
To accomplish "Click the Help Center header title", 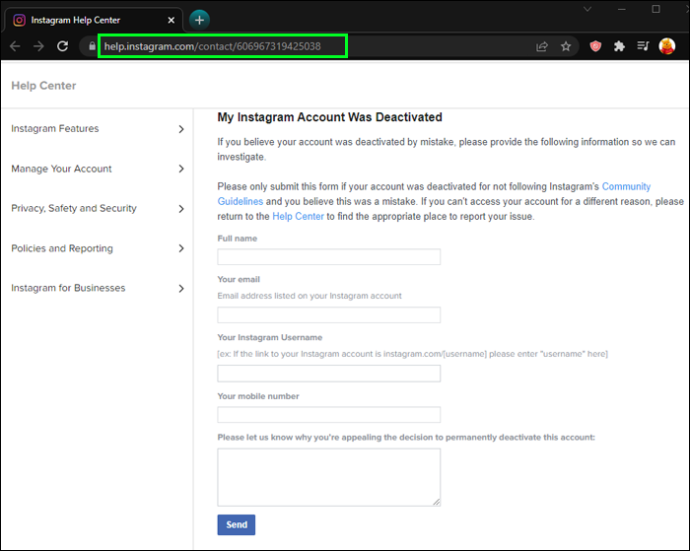I will (x=44, y=86).
